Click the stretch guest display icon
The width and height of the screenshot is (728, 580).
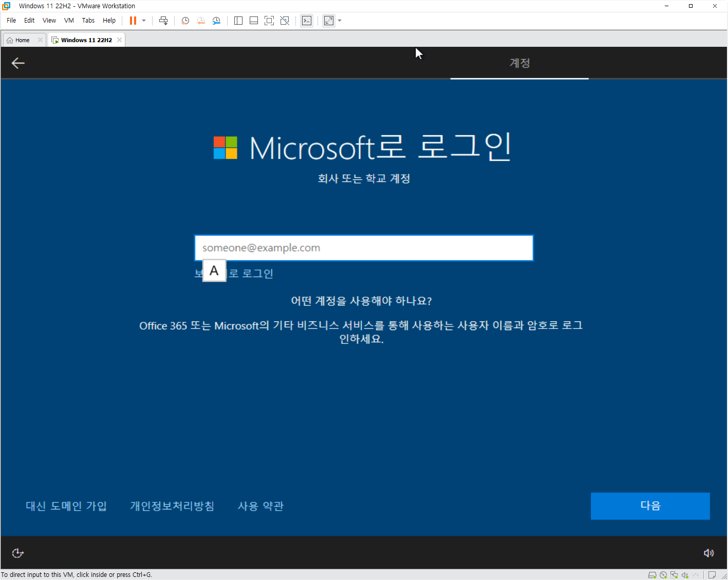[x=329, y=21]
